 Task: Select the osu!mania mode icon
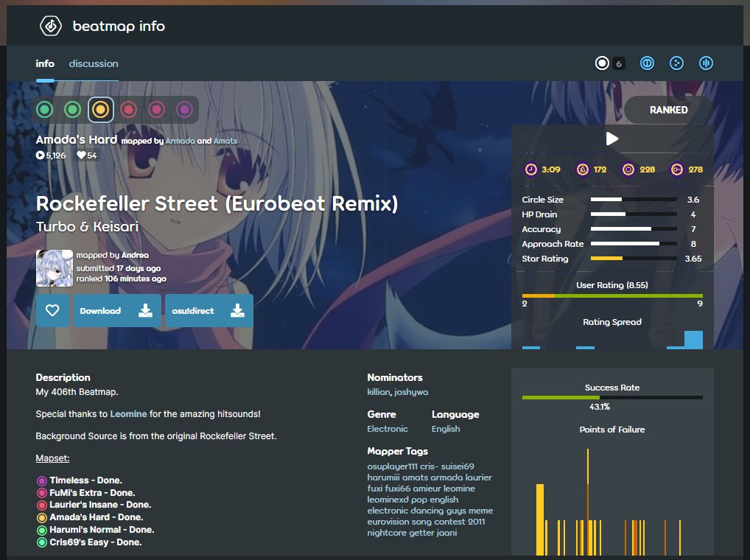(x=706, y=63)
